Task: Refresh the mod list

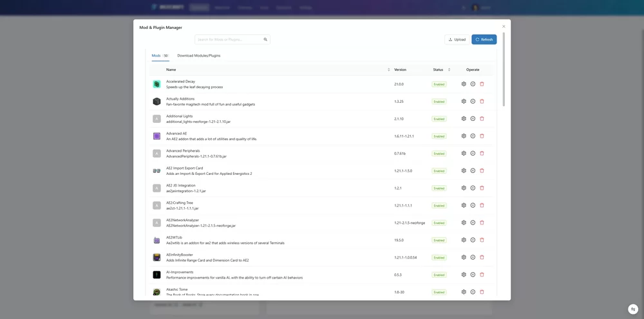Action: tap(484, 39)
